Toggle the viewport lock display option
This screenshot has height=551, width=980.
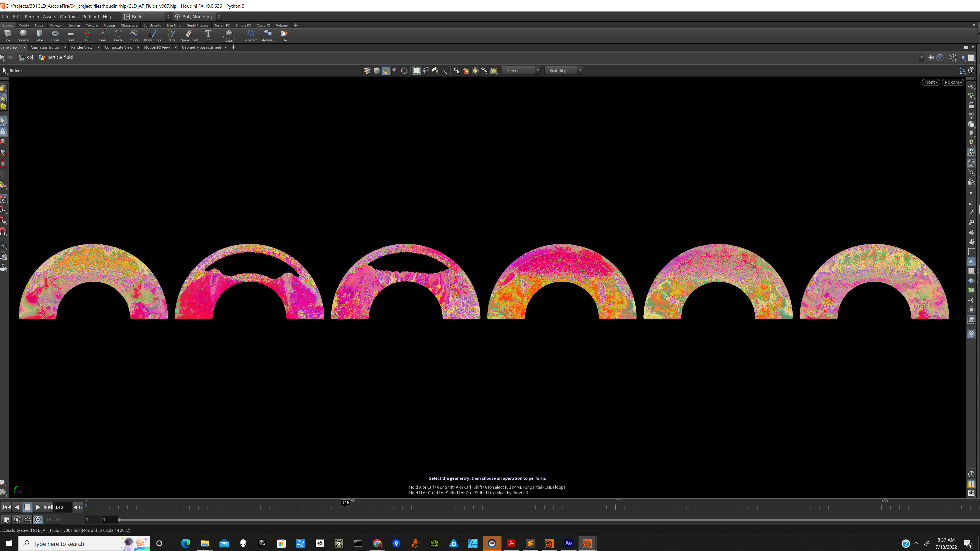click(971, 105)
